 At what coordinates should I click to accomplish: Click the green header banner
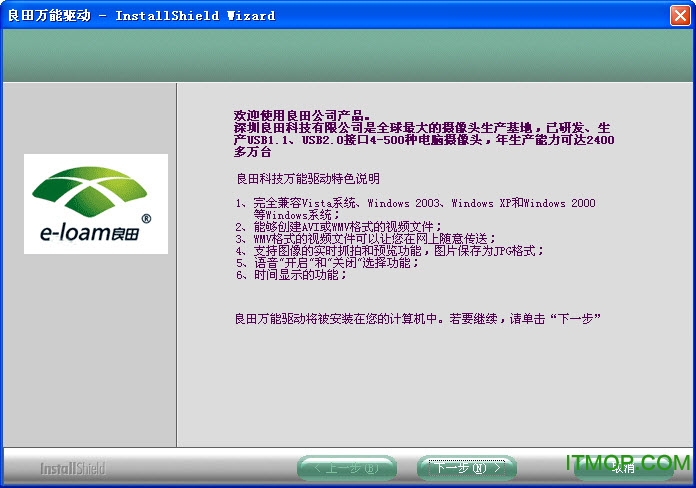click(348, 55)
